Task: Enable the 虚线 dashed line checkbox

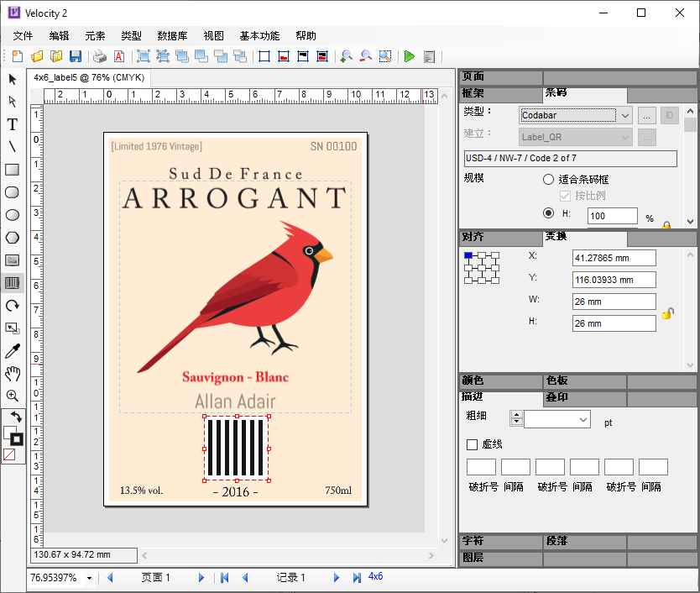Action: pos(472,444)
